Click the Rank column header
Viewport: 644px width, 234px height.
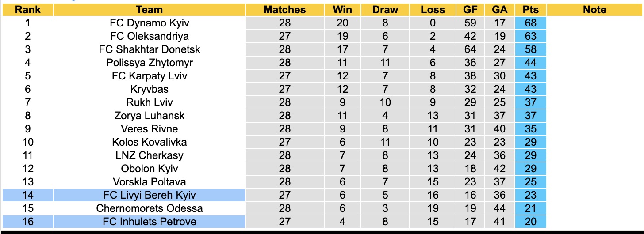pyautogui.click(x=27, y=10)
